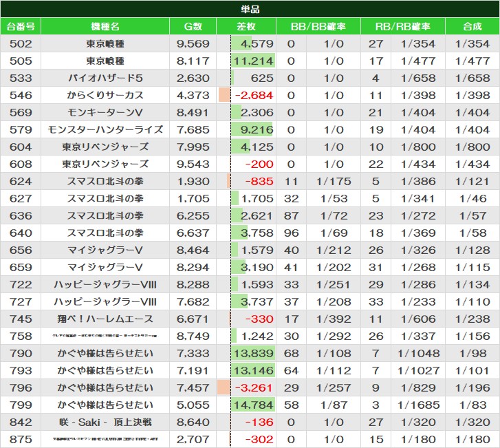Click the 9,216 差枚 value

click(x=257, y=130)
